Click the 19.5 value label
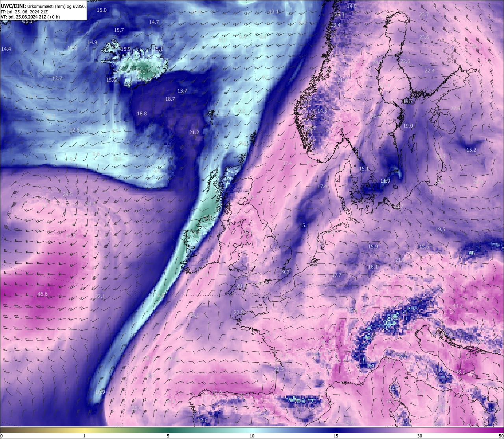The width and height of the screenshot is (504, 439). [440, 229]
